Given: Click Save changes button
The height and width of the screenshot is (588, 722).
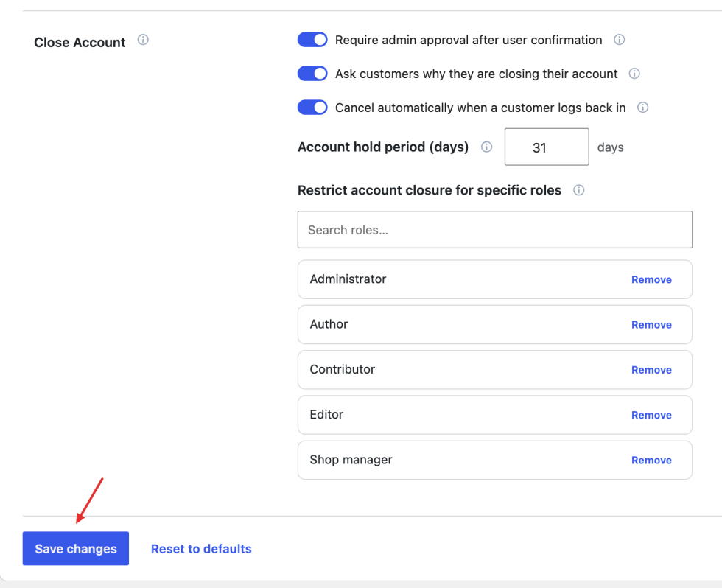Looking at the screenshot, I should click(76, 548).
